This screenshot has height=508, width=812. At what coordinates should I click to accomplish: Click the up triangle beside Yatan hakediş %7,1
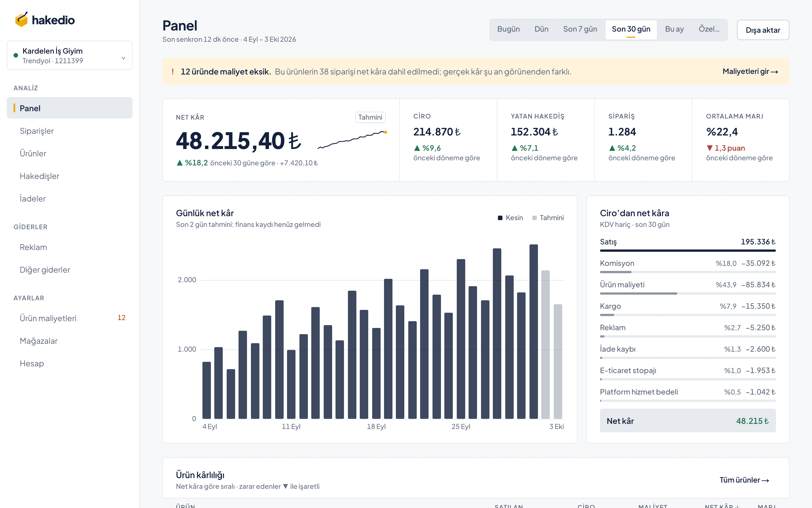coord(515,148)
